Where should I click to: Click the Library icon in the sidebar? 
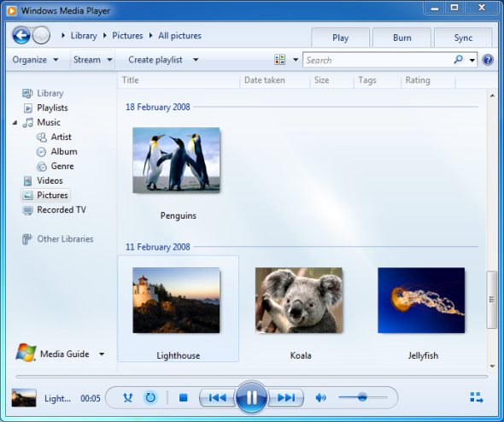[x=27, y=93]
